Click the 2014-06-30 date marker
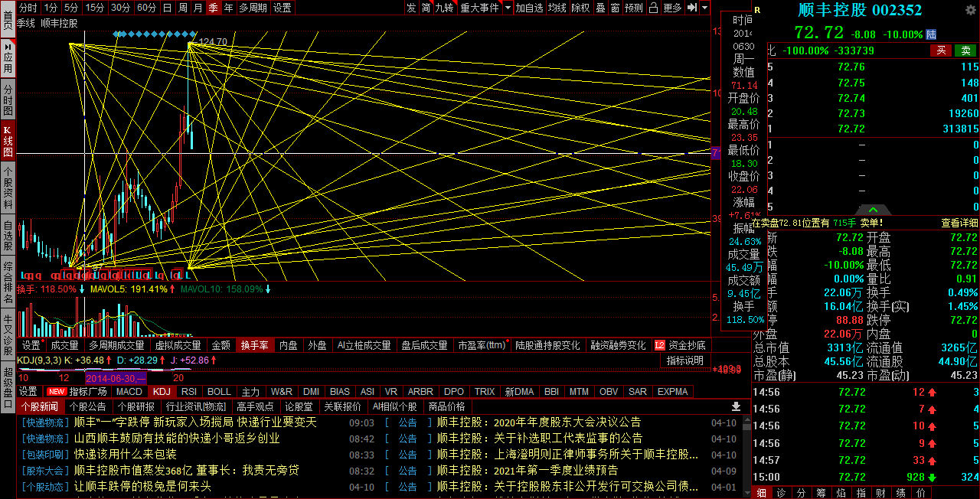The image size is (980, 499). [x=116, y=378]
